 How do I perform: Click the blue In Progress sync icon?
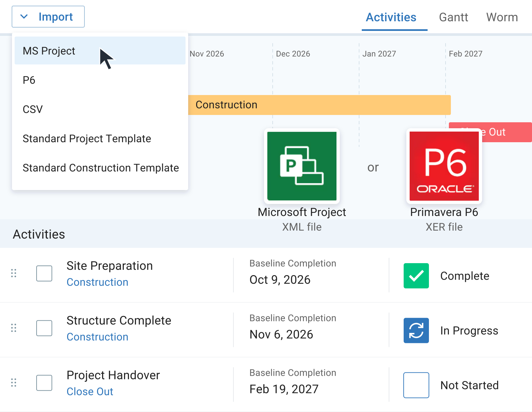(x=416, y=331)
